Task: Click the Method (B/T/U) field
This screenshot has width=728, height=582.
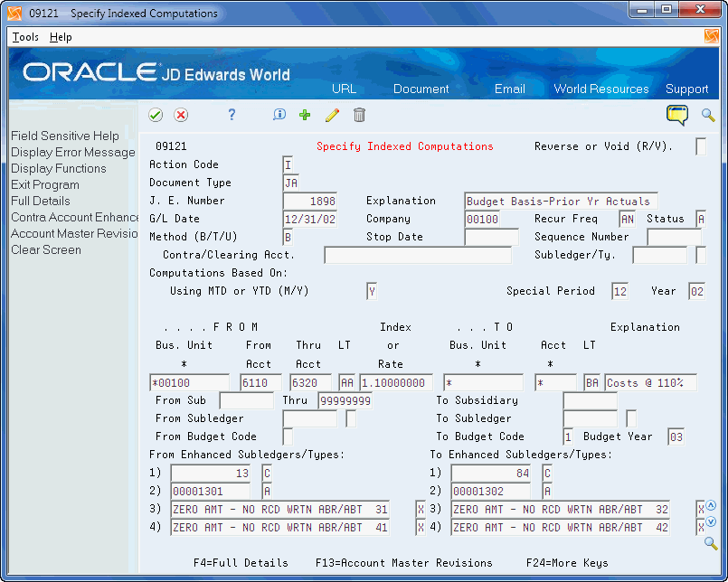Action: pyautogui.click(x=288, y=237)
